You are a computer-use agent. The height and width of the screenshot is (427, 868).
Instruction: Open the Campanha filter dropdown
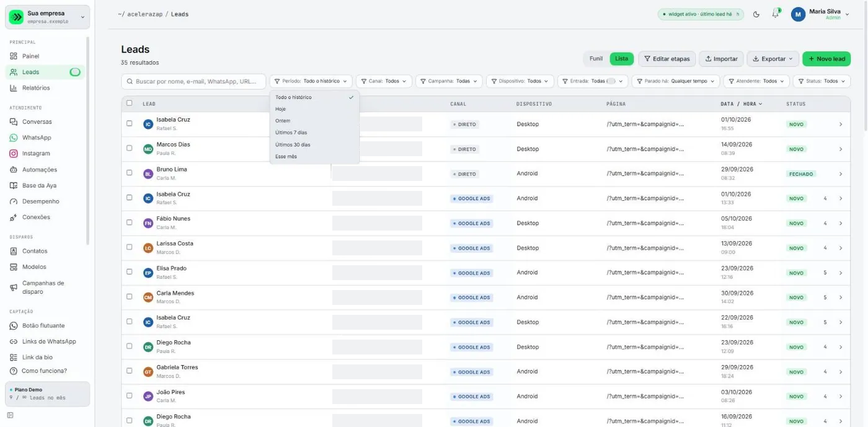pos(448,81)
